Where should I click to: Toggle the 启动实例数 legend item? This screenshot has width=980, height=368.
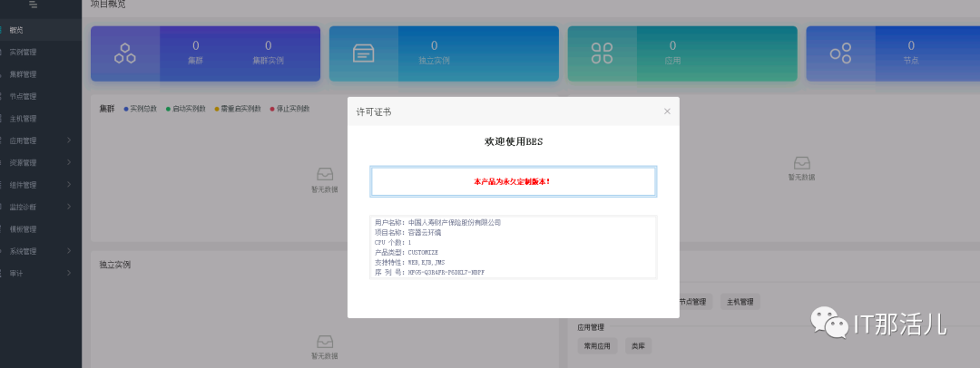click(186, 109)
